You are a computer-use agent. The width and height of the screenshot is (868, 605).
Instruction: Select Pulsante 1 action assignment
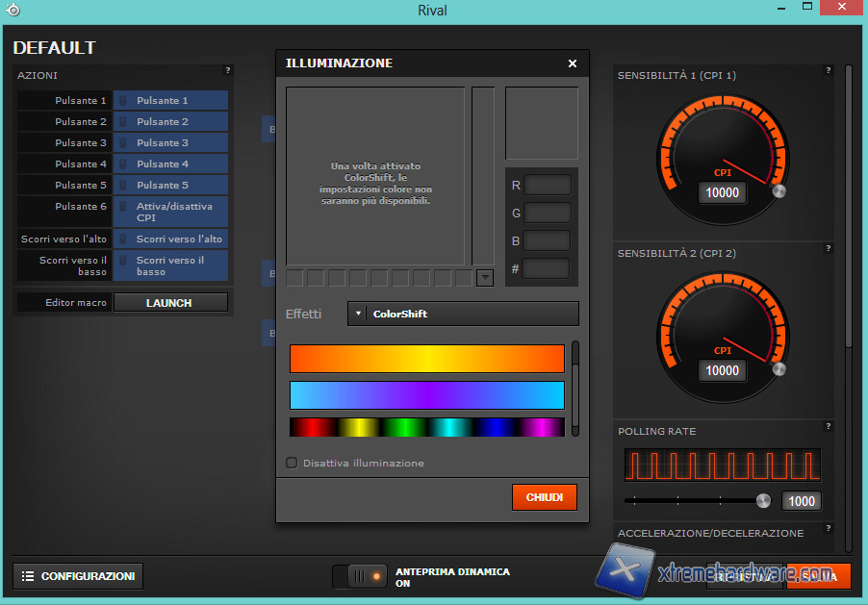click(170, 100)
